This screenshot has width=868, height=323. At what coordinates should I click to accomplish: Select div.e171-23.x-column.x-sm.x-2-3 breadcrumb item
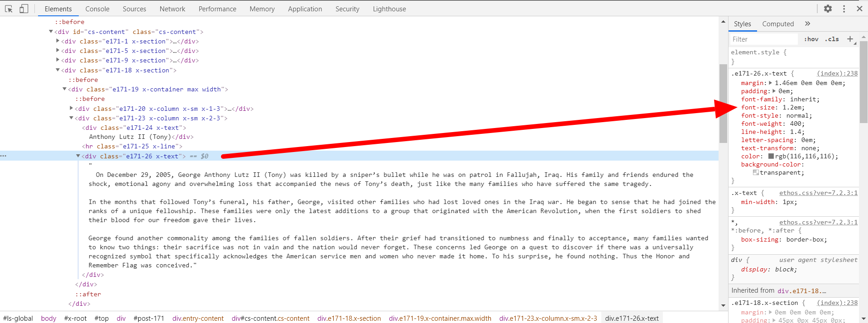click(x=548, y=318)
